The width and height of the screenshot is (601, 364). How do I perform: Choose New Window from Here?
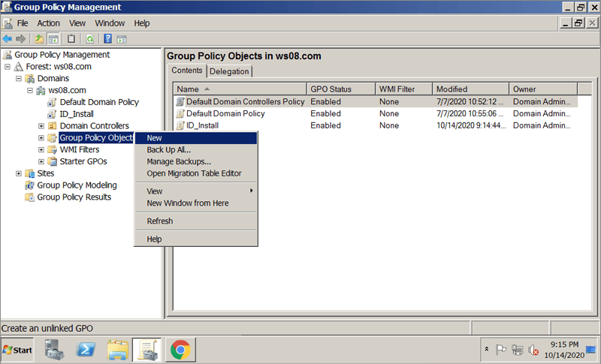click(x=196, y=203)
